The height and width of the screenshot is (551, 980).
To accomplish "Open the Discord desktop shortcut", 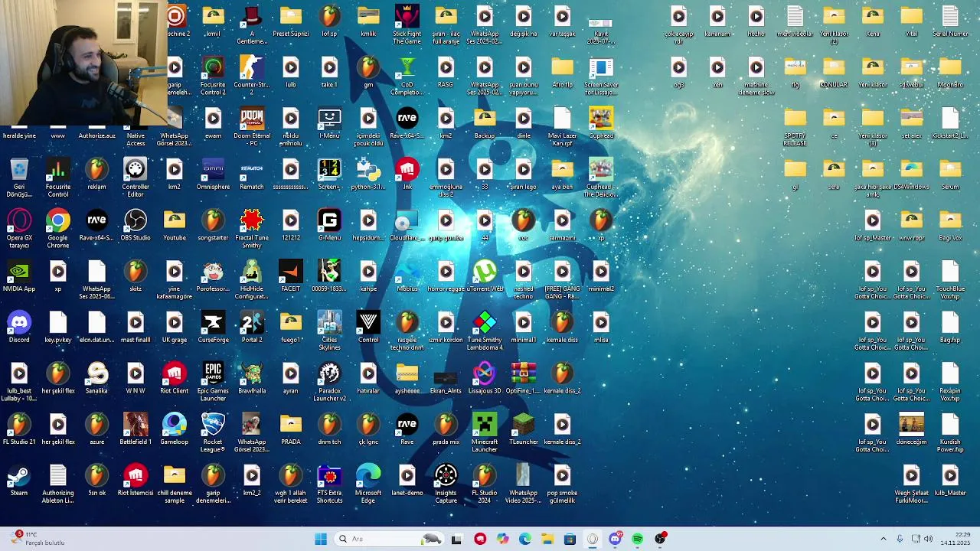I will point(19,328).
